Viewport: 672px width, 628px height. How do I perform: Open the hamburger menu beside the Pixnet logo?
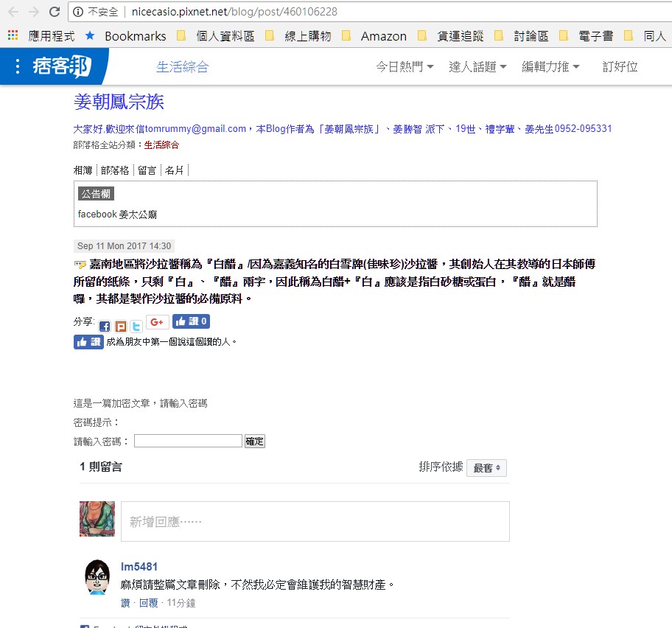[17, 66]
